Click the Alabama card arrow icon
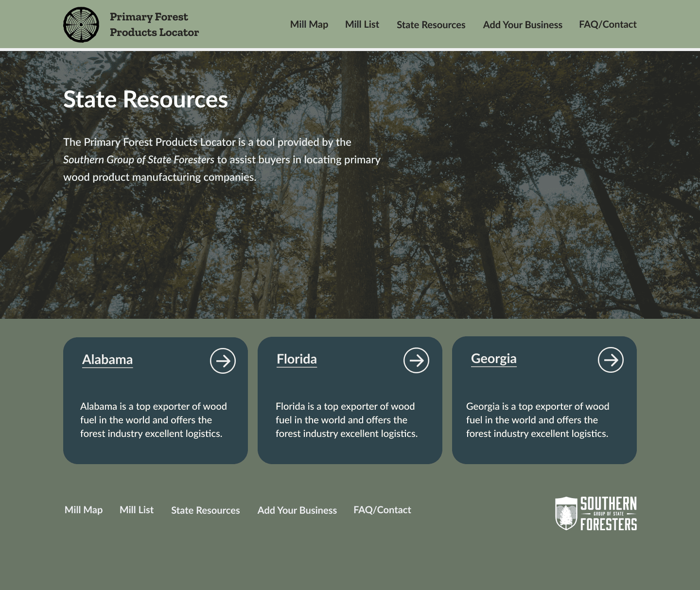Screen dimensions: 700x590 [223, 361]
